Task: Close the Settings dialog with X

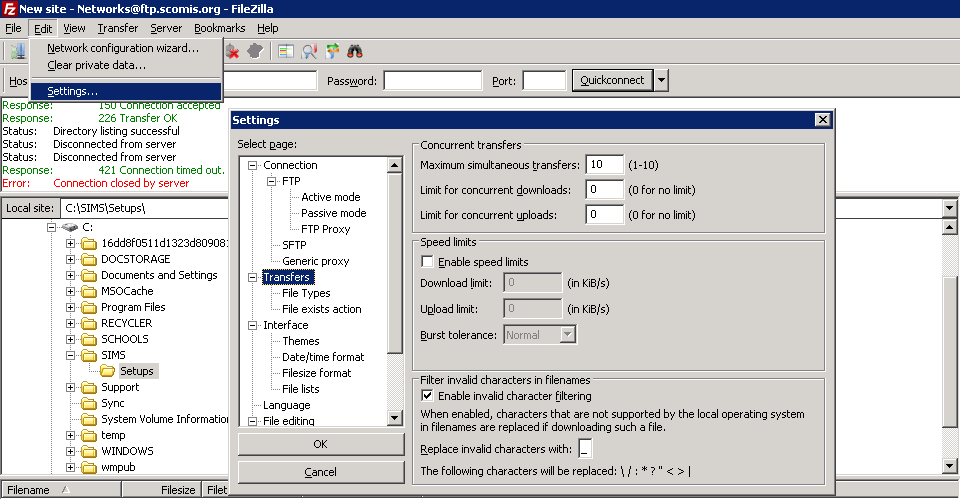Action: coord(822,120)
